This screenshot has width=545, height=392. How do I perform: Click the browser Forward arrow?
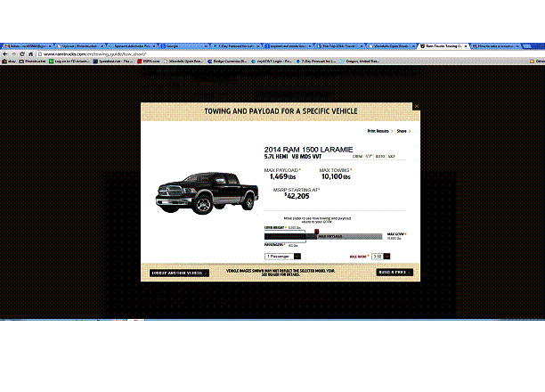pyautogui.click(x=13, y=54)
